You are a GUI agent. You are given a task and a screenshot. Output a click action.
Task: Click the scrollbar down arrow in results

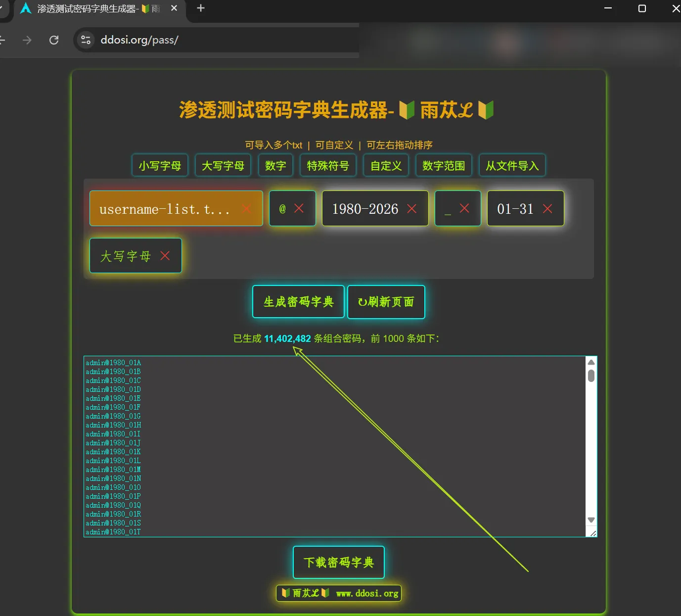click(x=591, y=520)
